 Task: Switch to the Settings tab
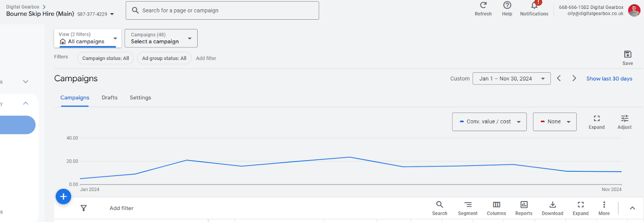coord(140,98)
